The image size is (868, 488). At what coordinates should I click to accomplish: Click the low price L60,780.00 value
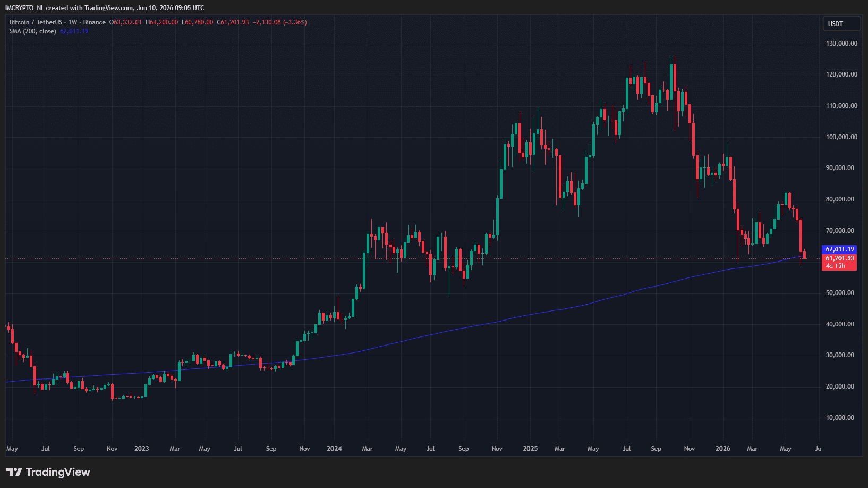tap(198, 22)
